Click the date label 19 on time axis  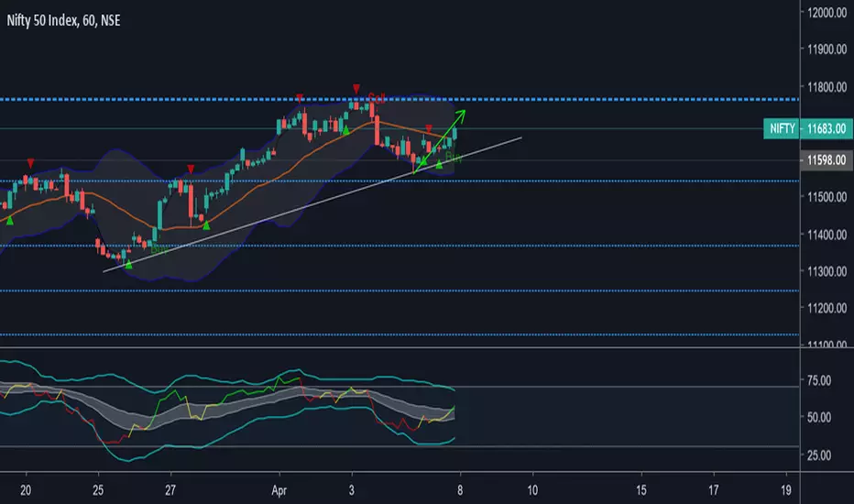click(786, 490)
